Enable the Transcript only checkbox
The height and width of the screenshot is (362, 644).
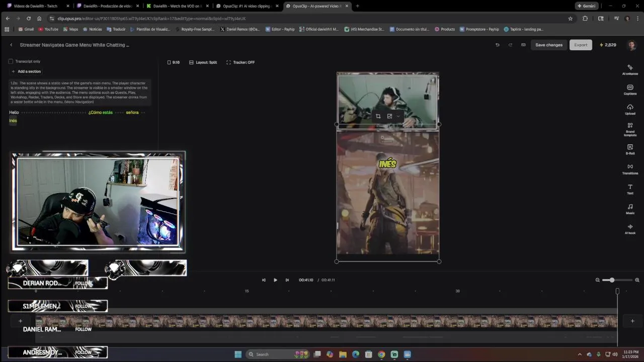click(x=11, y=61)
